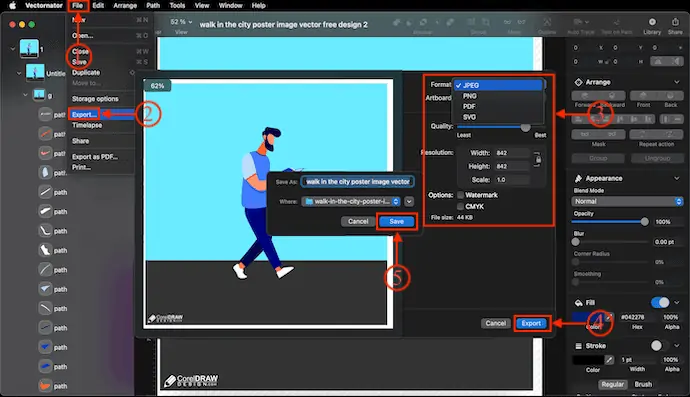Click Cancel beside the Export button
The width and height of the screenshot is (690, 397).
coord(495,323)
